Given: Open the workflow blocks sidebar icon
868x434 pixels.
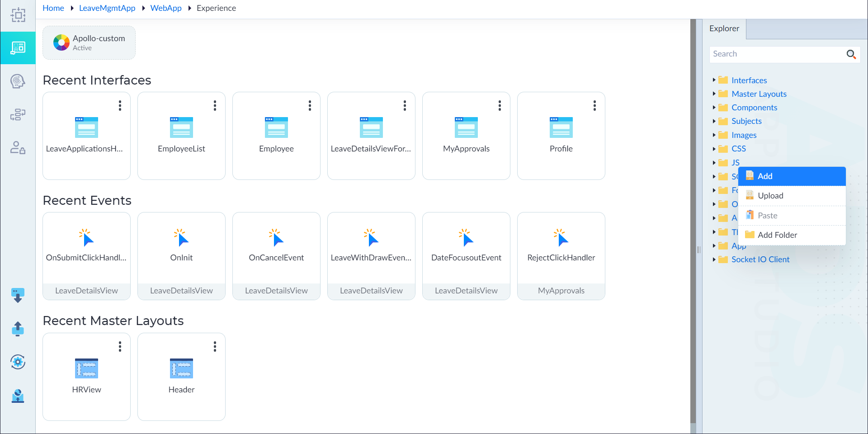Looking at the screenshot, I should point(18,115).
